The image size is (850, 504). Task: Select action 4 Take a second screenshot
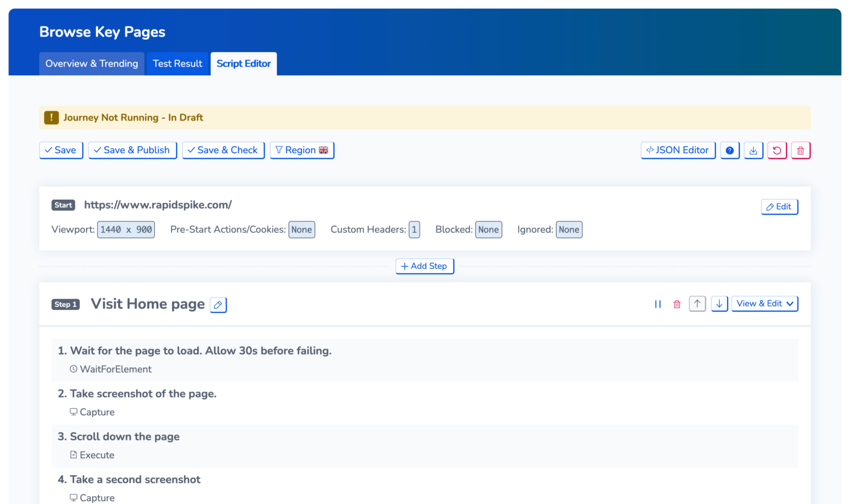click(x=424, y=487)
